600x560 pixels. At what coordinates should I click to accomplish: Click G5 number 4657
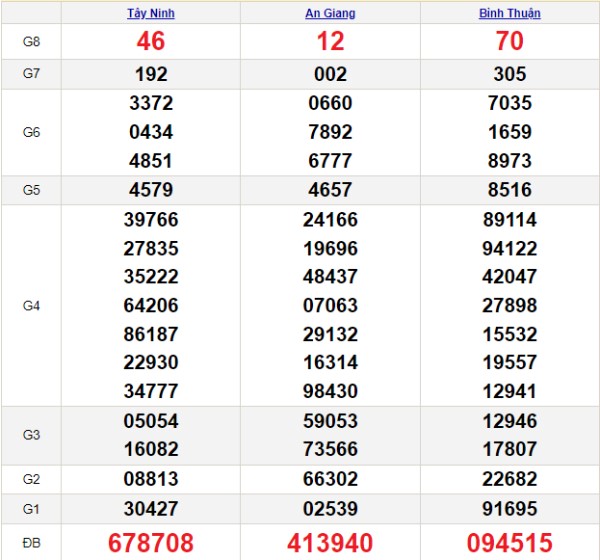pos(330,190)
